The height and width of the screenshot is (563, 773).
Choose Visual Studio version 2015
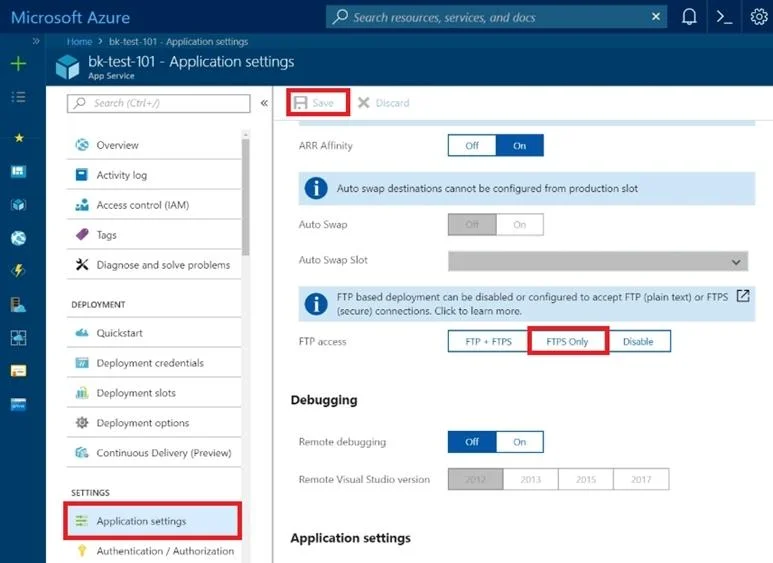[586, 479]
